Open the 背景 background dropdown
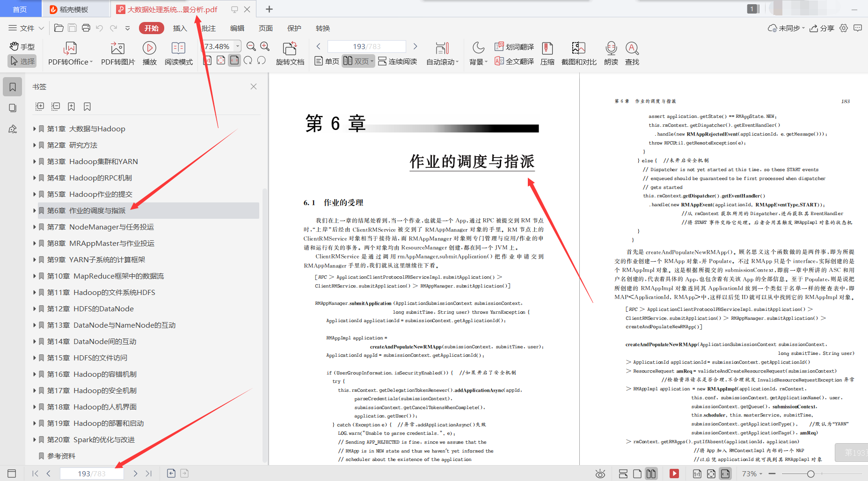Viewport: 868px width, 481px height. click(x=478, y=54)
